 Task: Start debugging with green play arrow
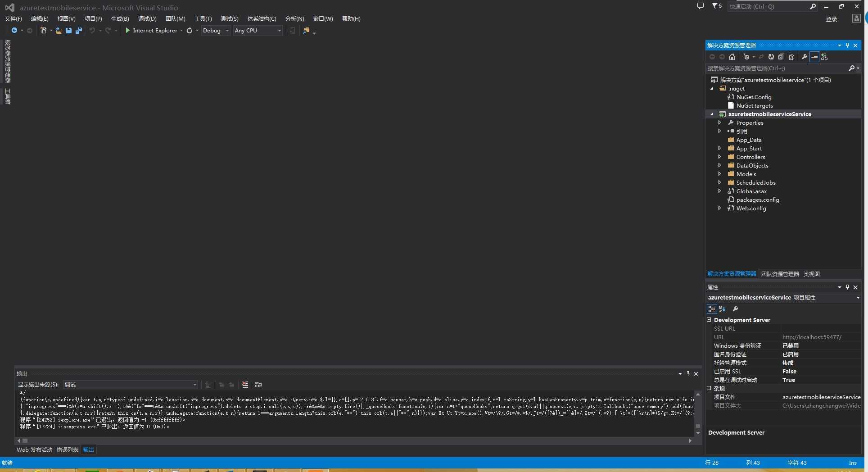[128, 31]
